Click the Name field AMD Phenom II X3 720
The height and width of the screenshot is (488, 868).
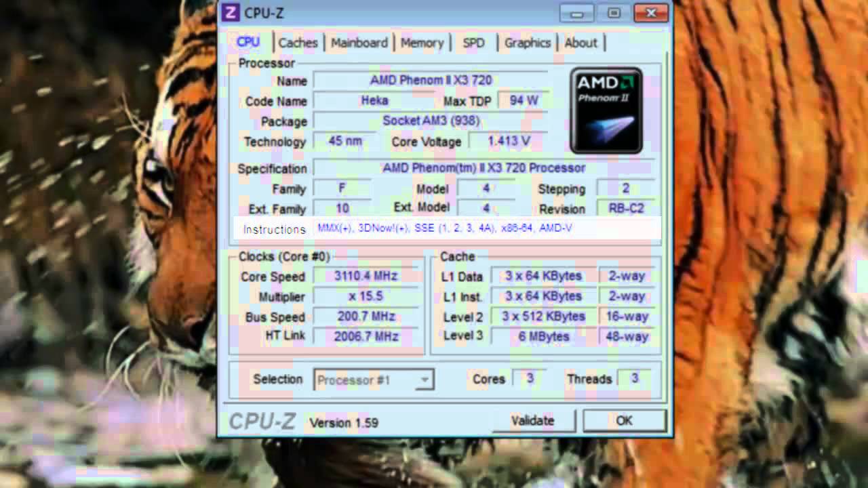[431, 80]
